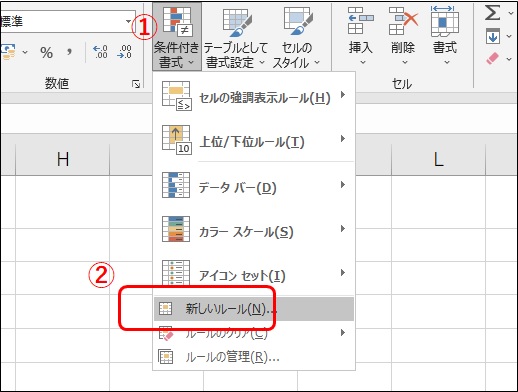
Task: Click the データ バー icon
Action: click(176, 185)
